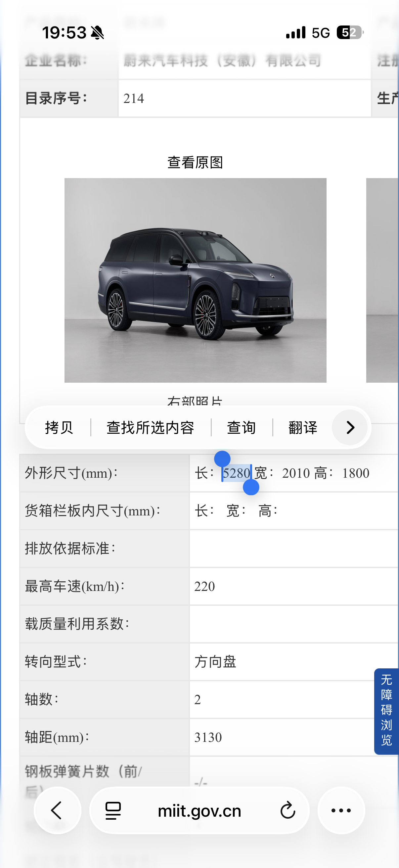
Task: Tap the battery indicator in status bar
Action: (x=350, y=33)
